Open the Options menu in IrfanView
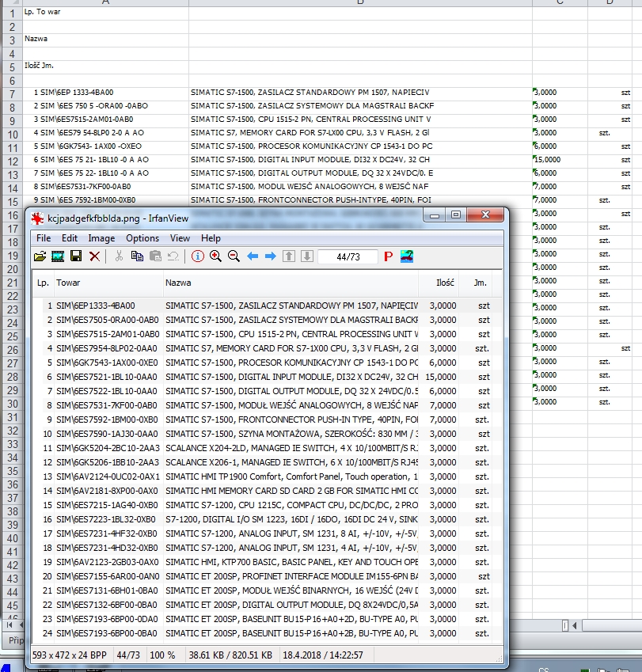Viewport: 642px width, 672px height. point(142,238)
